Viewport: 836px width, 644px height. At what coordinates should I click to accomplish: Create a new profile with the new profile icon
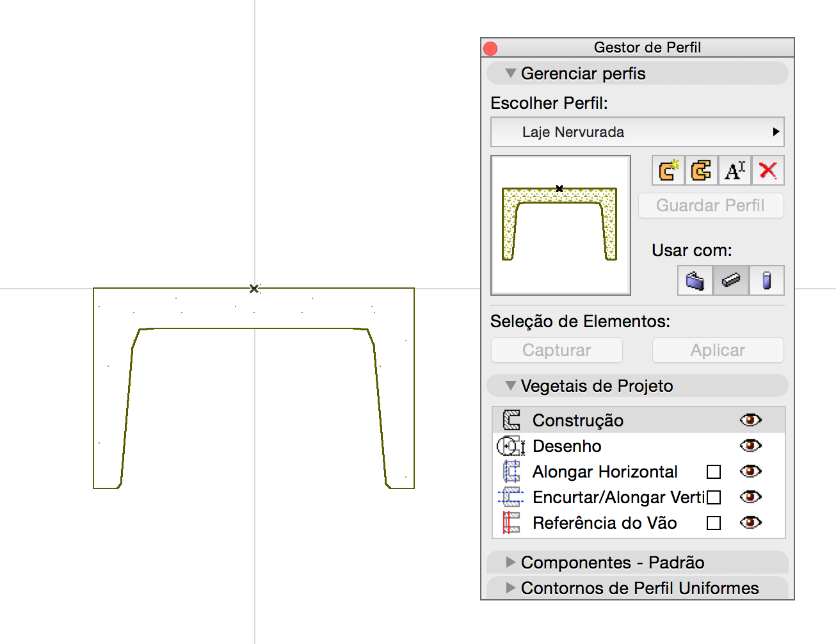(x=668, y=170)
